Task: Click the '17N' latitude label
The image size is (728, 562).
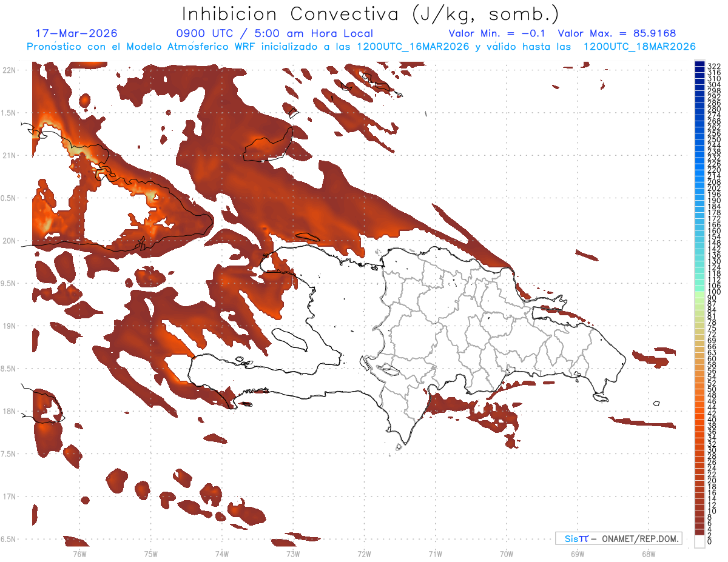Action: tap(10, 497)
